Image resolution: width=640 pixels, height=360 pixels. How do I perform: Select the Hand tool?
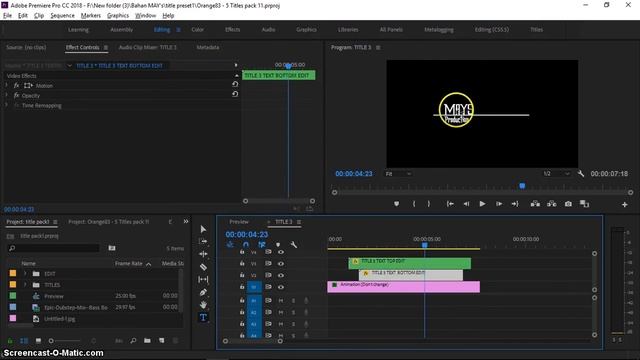[203, 304]
